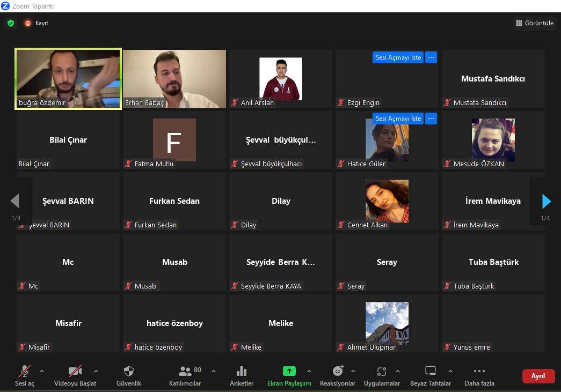
Task: Open the Güvenlik security options
Action: pyautogui.click(x=129, y=375)
